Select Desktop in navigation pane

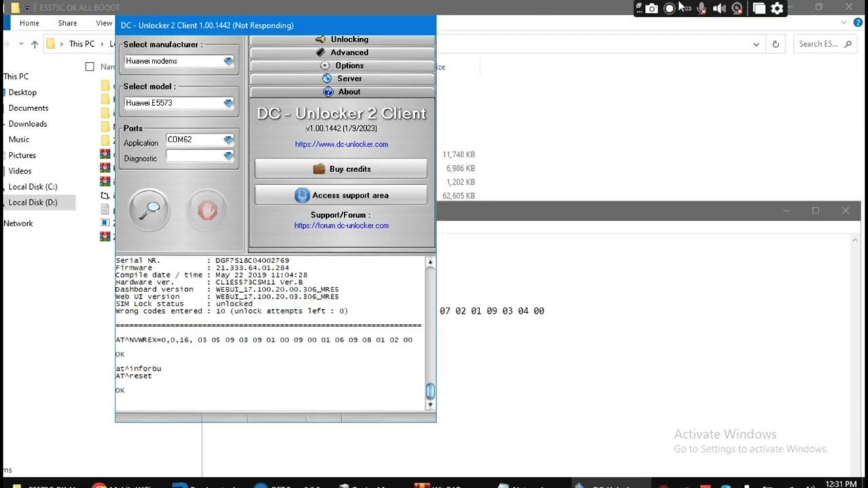pyautogui.click(x=22, y=92)
